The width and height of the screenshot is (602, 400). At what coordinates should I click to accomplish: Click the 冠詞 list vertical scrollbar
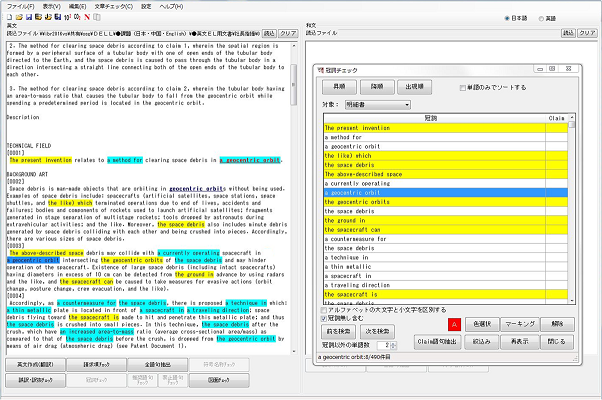point(572,209)
